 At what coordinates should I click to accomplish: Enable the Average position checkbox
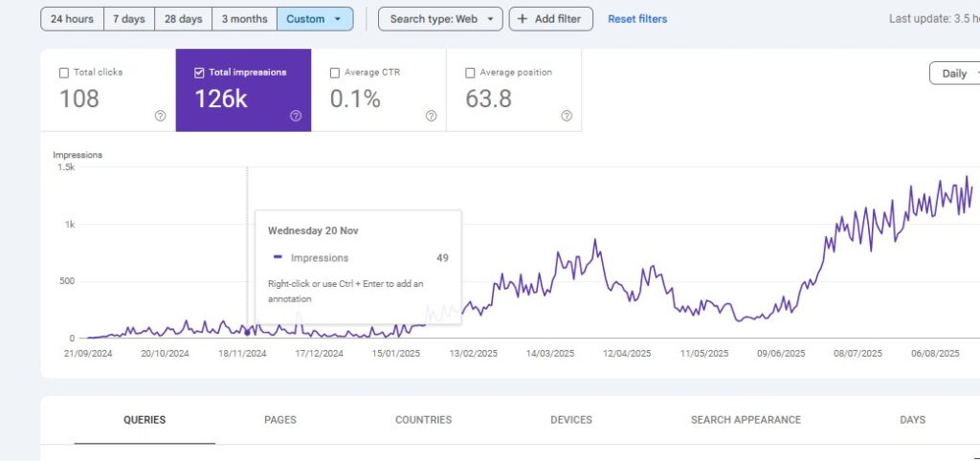pyautogui.click(x=470, y=73)
